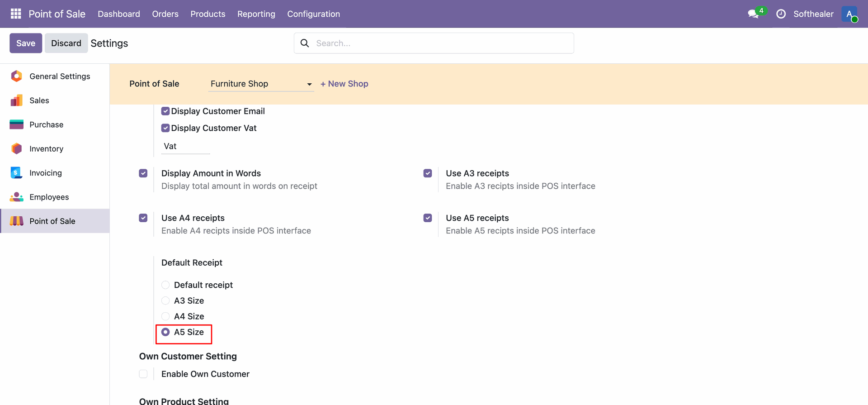Open Sales settings in sidebar
This screenshot has height=405, width=868.
coord(55,100)
